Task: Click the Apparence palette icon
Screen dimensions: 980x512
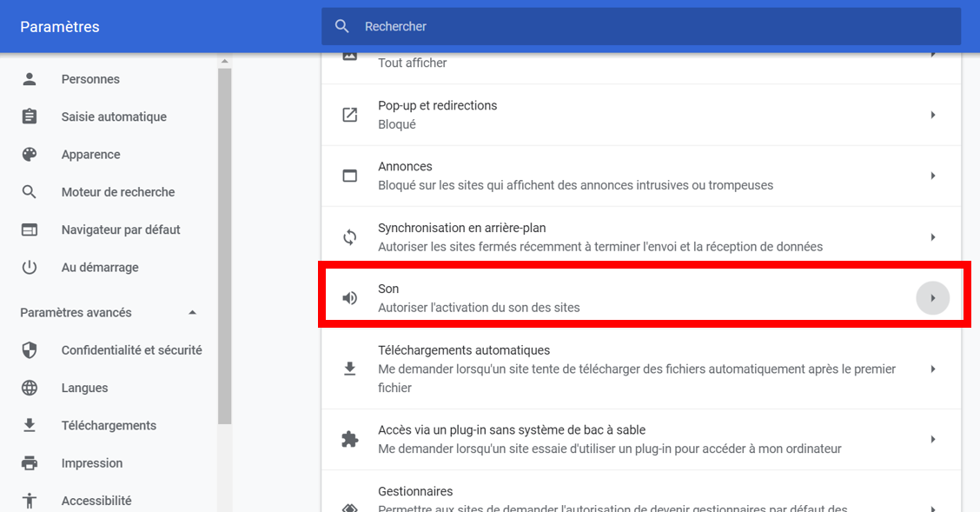Action: click(x=30, y=155)
